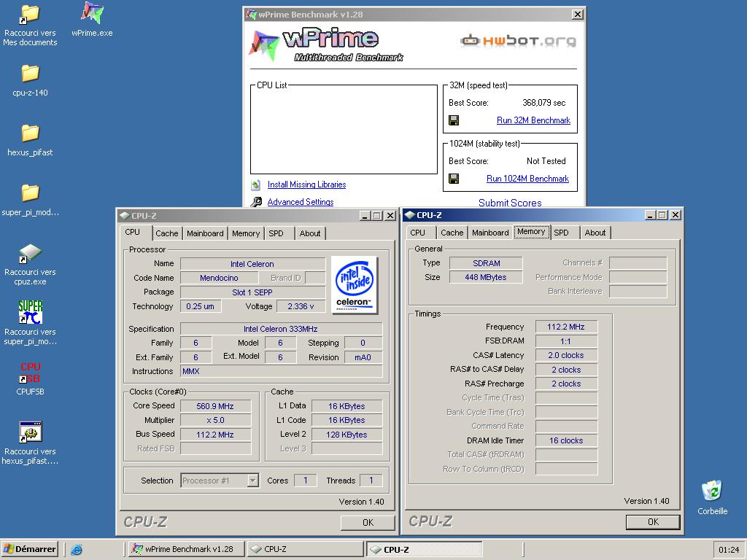Viewport: 747px width, 560px height.
Task: Open Memory tab in left CPU-Z
Action: click(x=246, y=233)
